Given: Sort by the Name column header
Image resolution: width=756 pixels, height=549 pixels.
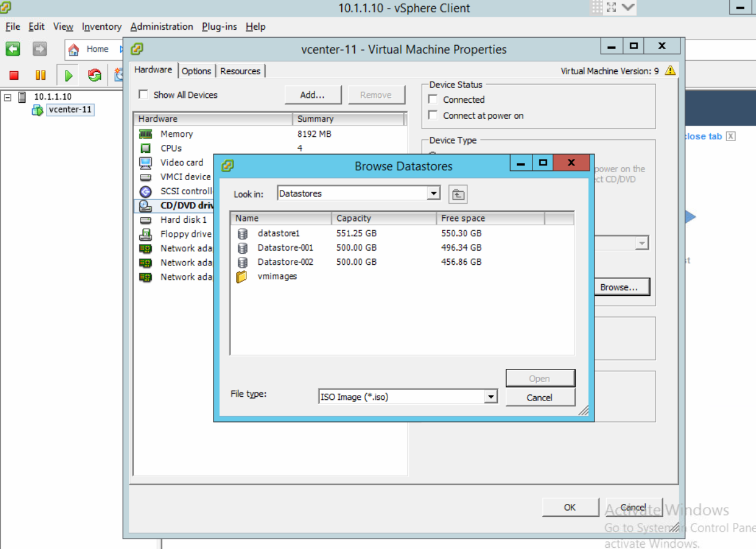Looking at the screenshot, I should tap(281, 218).
